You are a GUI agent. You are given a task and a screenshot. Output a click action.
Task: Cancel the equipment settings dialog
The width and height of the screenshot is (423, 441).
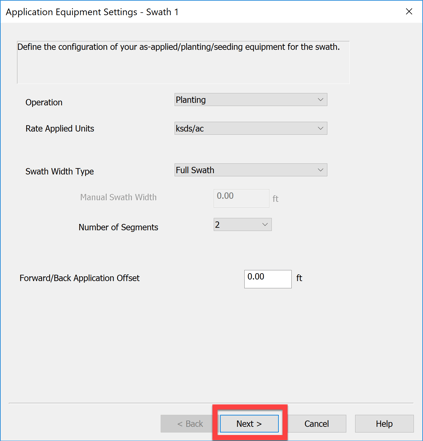pos(317,424)
